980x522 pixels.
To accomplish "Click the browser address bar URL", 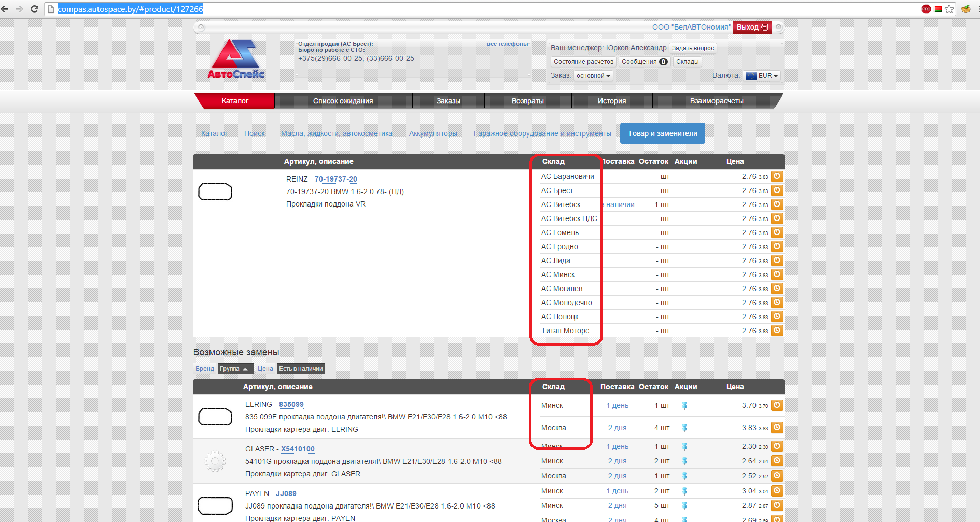I will [x=130, y=9].
